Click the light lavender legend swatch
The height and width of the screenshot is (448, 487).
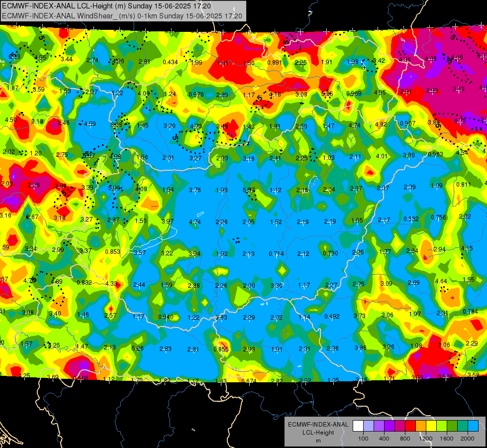[x=369, y=426]
